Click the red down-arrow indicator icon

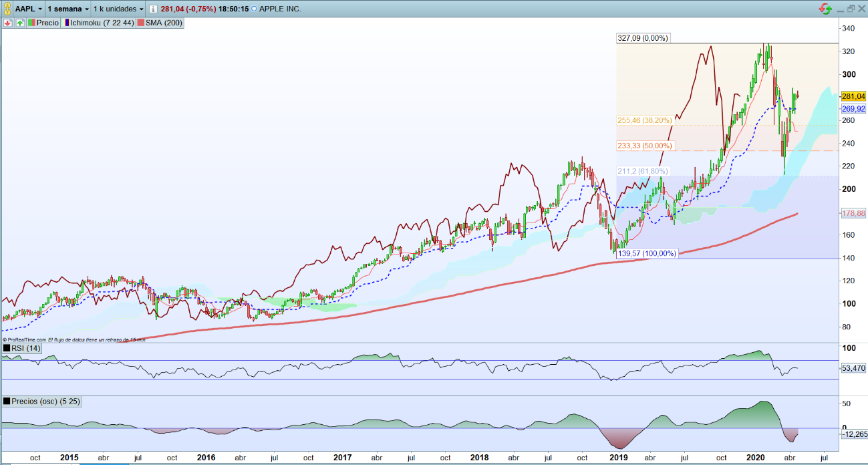[x=8, y=23]
